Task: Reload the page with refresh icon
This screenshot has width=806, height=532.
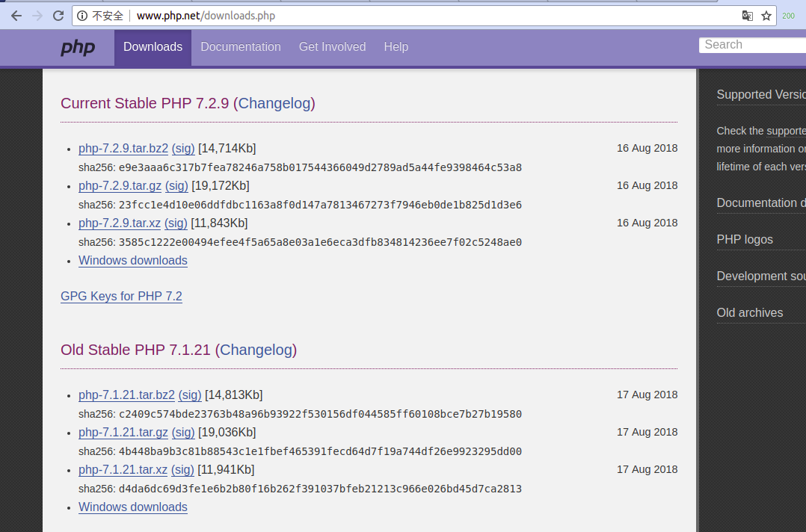Action: tap(58, 16)
